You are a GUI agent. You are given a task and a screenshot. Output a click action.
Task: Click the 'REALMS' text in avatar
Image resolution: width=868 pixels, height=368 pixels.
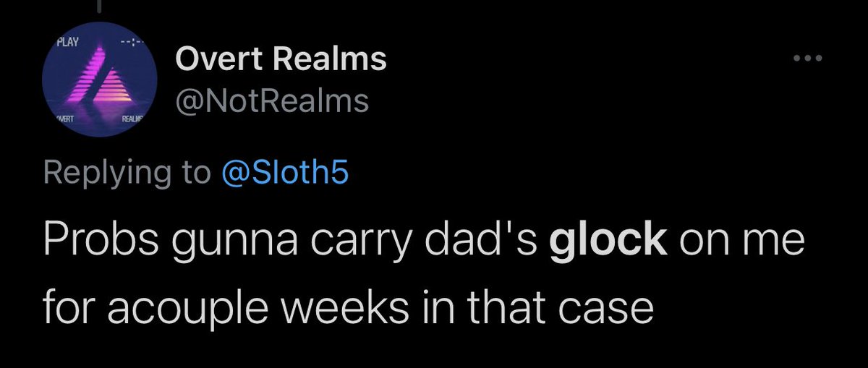[132, 117]
